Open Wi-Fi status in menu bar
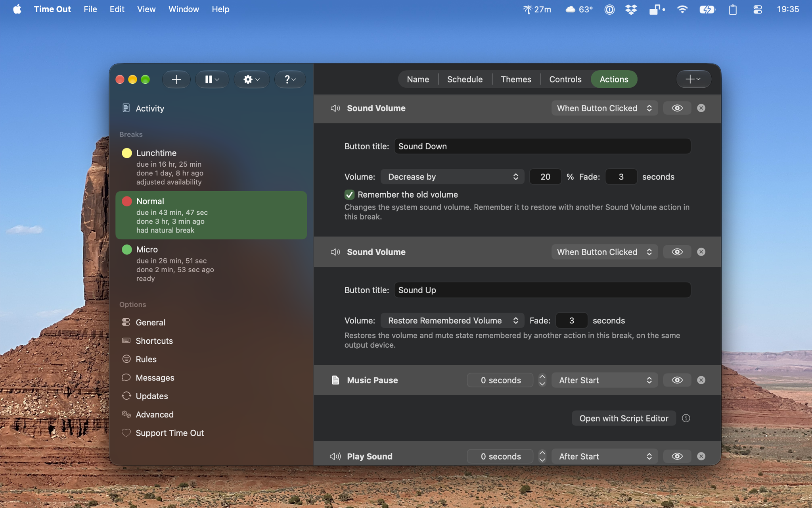Screen dimensions: 812x508 pos(682,9)
